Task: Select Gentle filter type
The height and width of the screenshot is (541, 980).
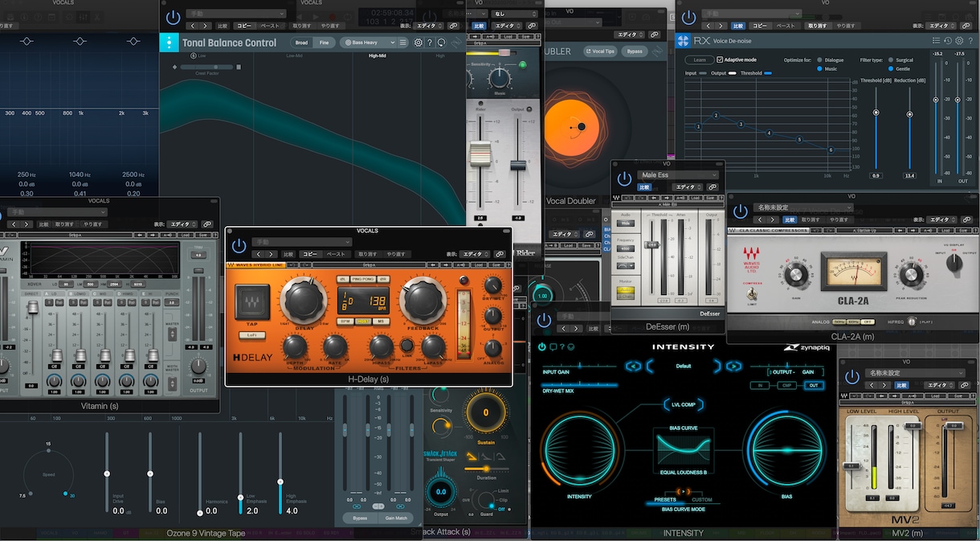Action: click(x=889, y=69)
